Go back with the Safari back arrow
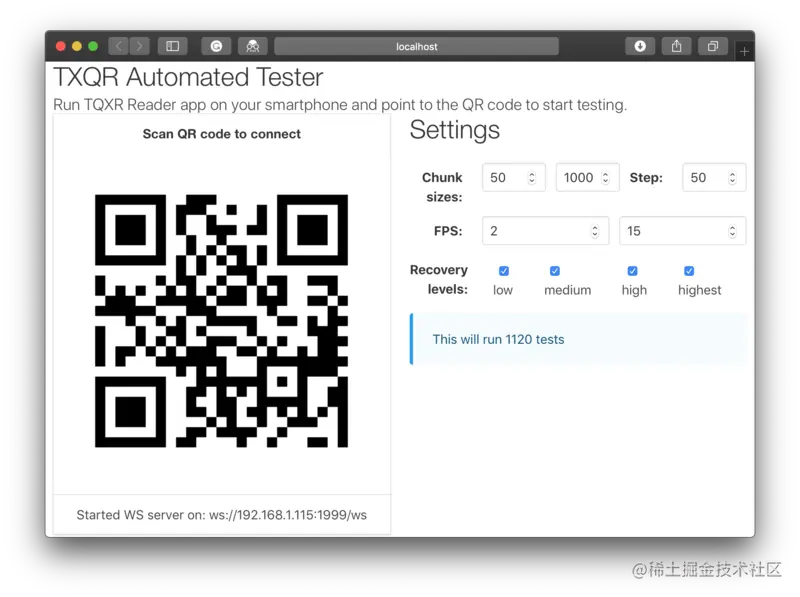Screen dimensions: 800x597 118,46
